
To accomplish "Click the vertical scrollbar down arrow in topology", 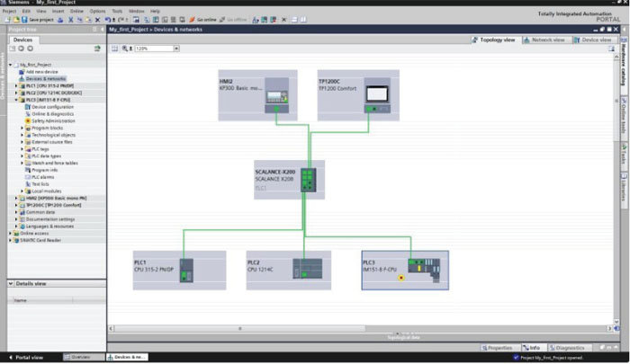I will pyautogui.click(x=616, y=322).
